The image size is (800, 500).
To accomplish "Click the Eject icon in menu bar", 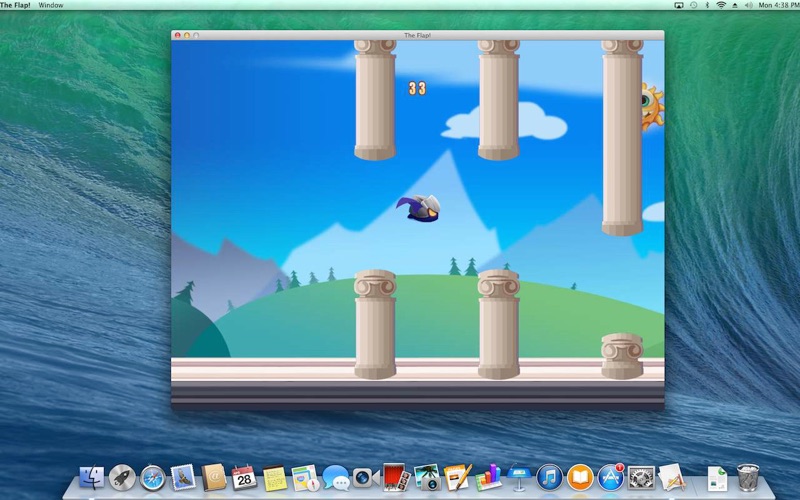I will (x=735, y=5).
